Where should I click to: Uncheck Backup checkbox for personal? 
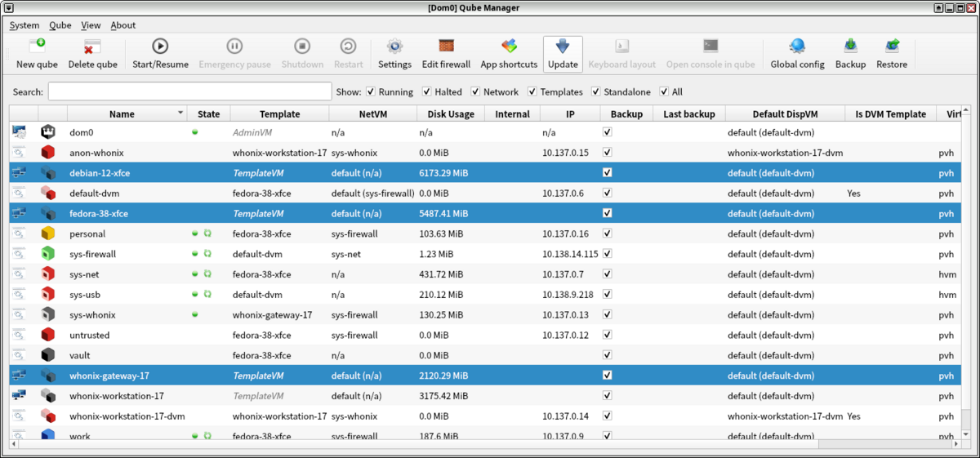[607, 233]
